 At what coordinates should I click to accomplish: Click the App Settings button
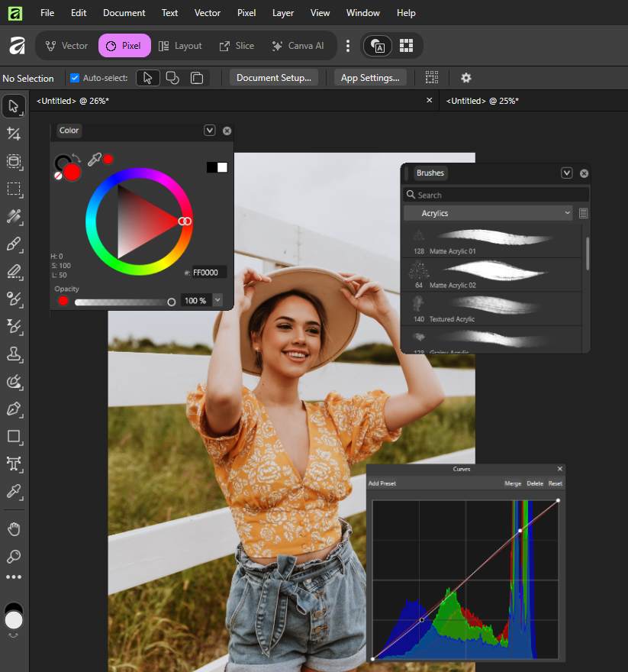point(370,78)
